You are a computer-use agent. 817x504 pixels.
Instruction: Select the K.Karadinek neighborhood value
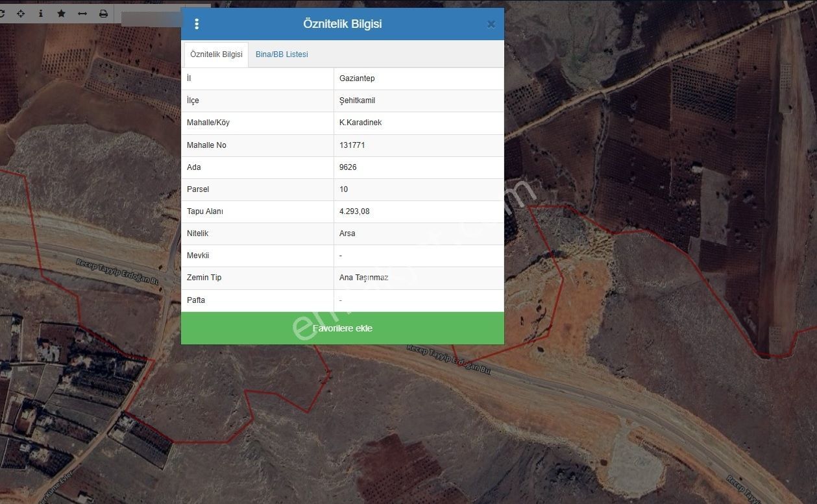pyautogui.click(x=360, y=123)
